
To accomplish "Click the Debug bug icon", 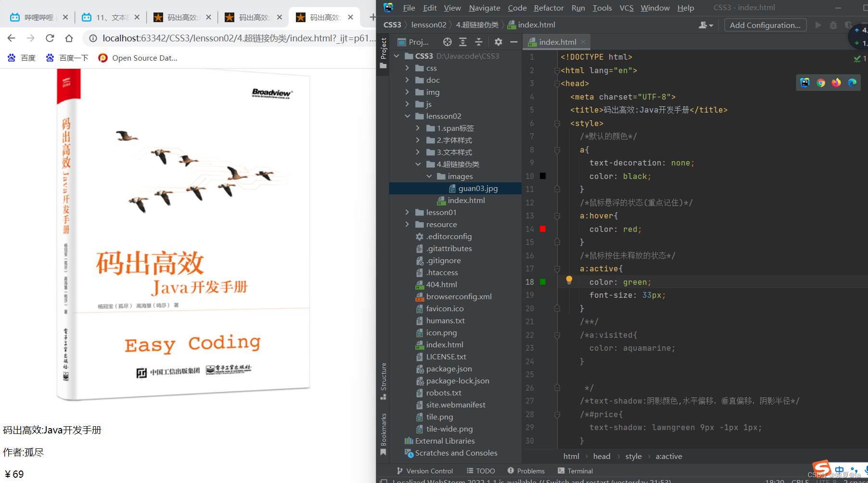I will [x=833, y=25].
